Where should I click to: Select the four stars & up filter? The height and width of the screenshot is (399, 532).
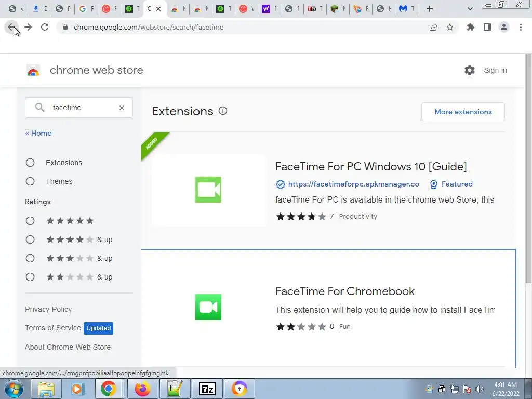coord(30,240)
